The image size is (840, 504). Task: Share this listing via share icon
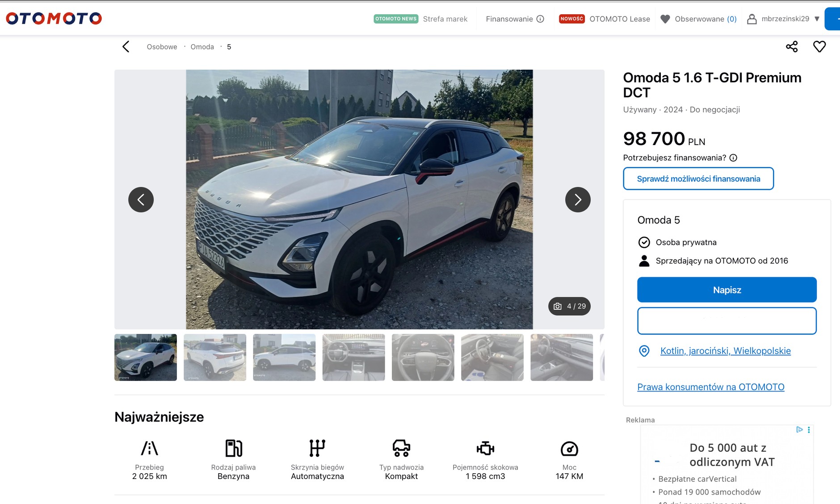(792, 46)
